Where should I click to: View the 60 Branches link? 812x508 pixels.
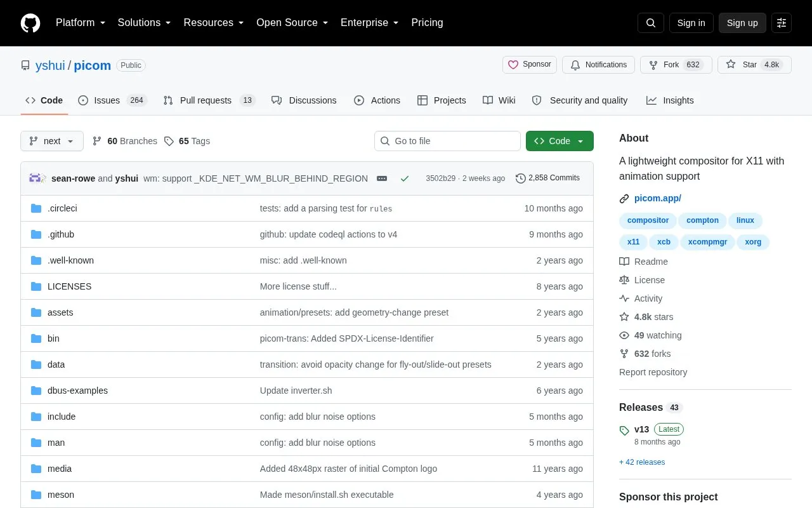(125, 141)
